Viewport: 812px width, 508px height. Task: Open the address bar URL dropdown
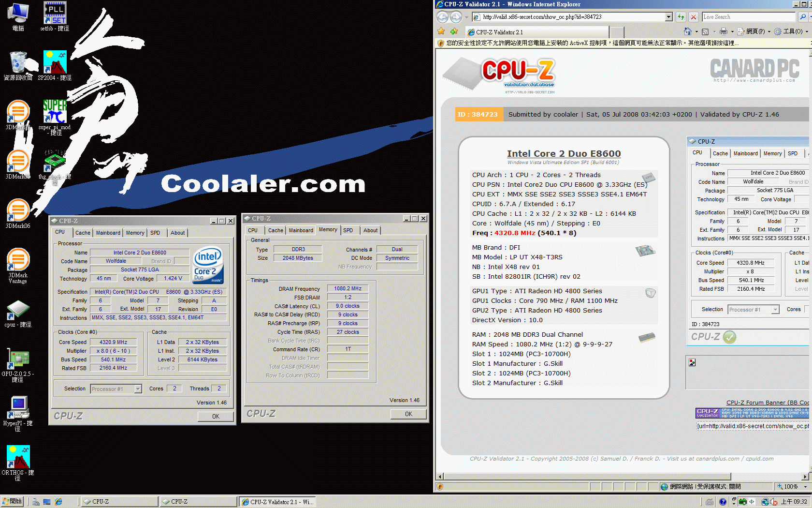click(669, 17)
